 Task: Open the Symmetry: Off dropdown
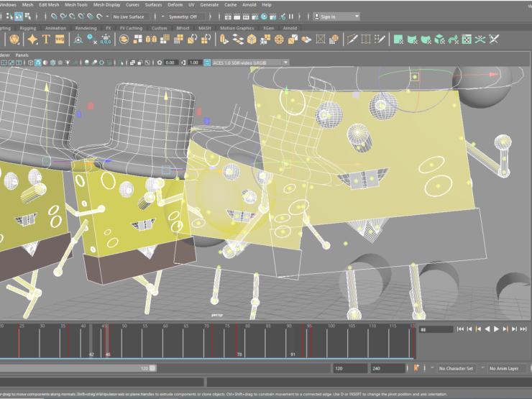tap(186, 17)
